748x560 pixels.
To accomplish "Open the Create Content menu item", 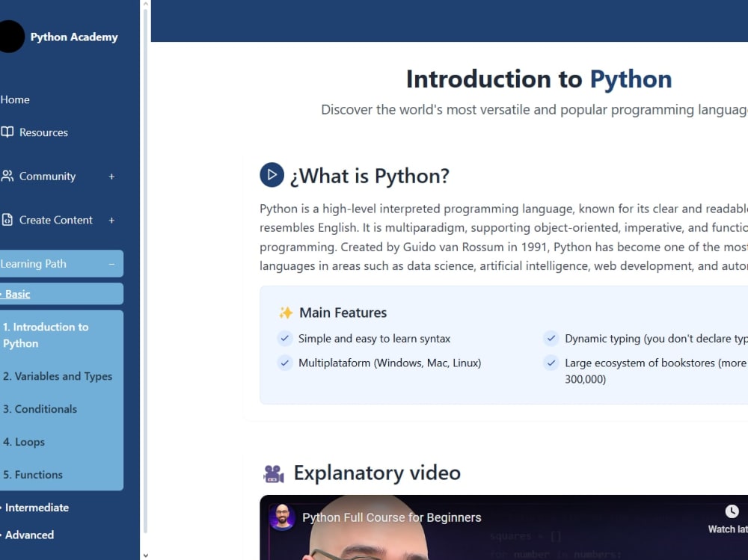I will (56, 220).
